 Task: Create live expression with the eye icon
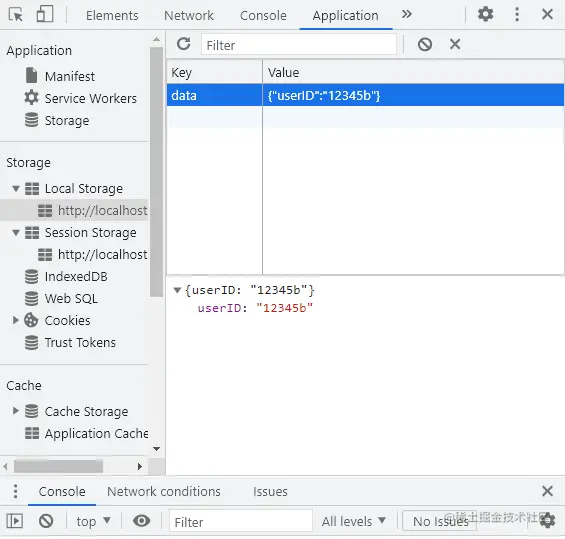tap(141, 521)
